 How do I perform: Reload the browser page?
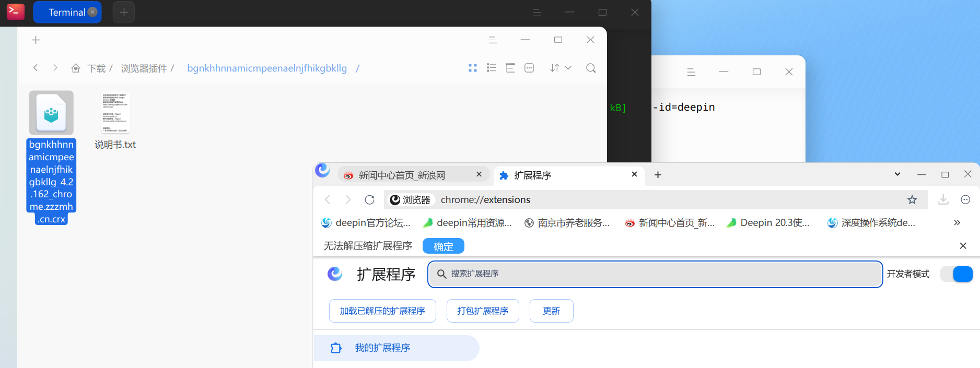pos(369,199)
